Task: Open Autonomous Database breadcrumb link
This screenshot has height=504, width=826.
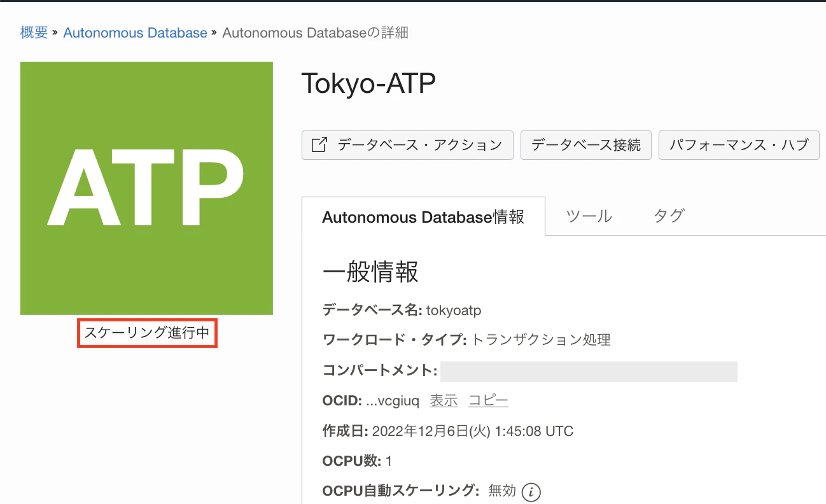Action: point(136,32)
